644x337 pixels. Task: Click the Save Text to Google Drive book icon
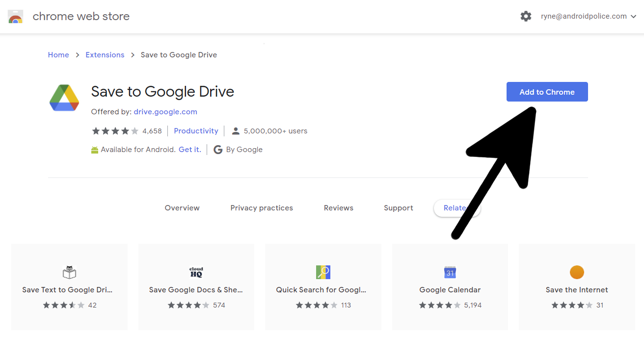click(x=69, y=272)
